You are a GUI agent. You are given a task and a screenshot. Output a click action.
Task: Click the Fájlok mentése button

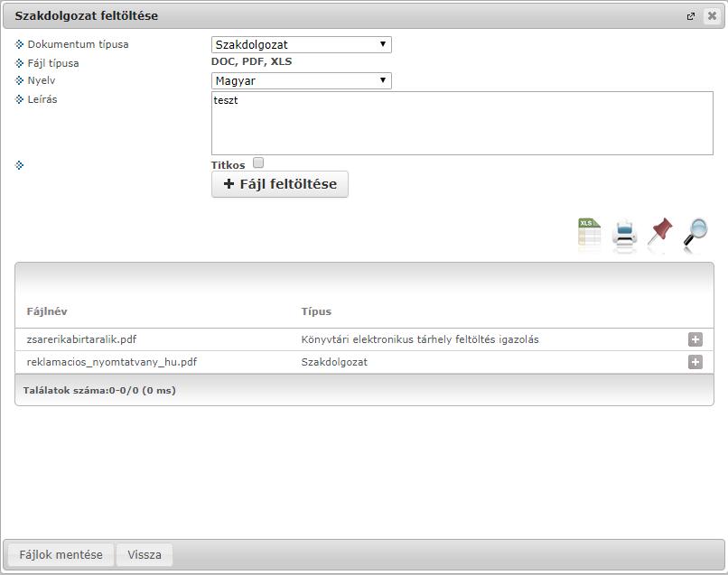point(61,554)
